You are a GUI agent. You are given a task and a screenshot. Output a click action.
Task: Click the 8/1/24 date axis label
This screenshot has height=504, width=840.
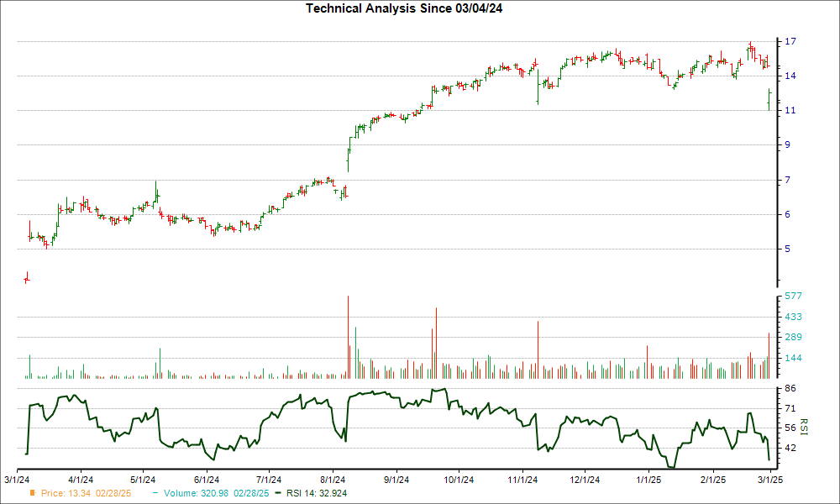coord(333,480)
